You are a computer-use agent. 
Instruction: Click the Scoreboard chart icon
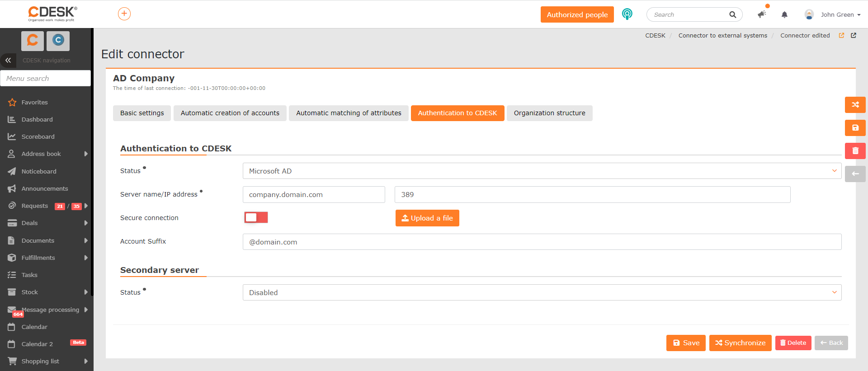(12, 136)
